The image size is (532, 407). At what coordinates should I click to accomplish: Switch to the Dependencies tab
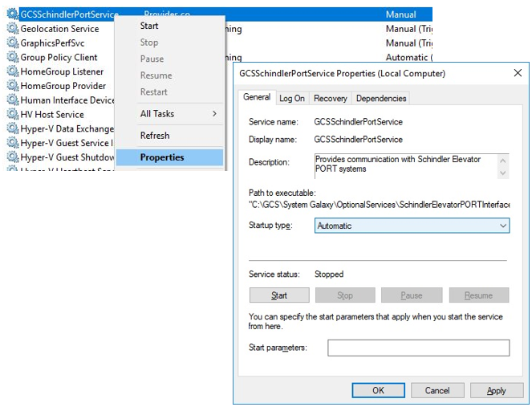click(x=381, y=99)
